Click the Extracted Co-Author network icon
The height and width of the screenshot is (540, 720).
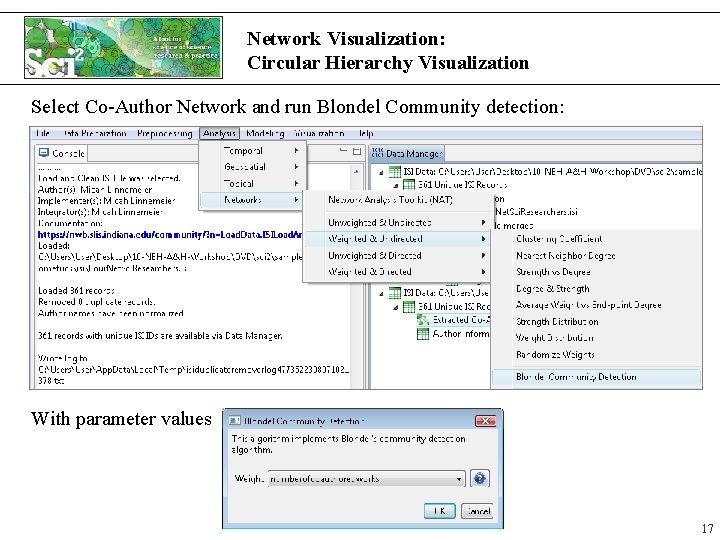point(422,320)
